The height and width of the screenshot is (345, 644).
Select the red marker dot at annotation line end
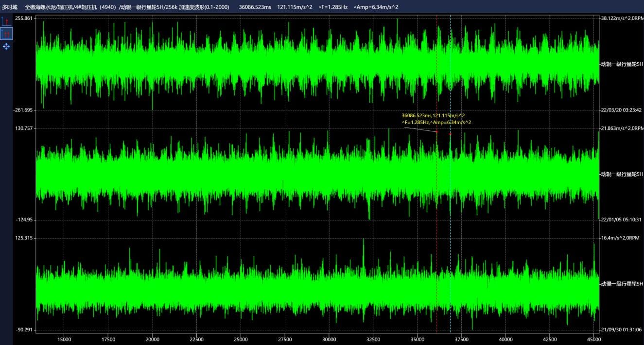[436, 132]
